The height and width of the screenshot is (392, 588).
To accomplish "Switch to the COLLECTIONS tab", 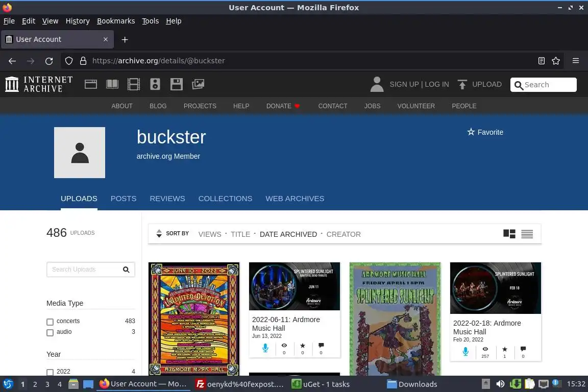I will coord(226,199).
